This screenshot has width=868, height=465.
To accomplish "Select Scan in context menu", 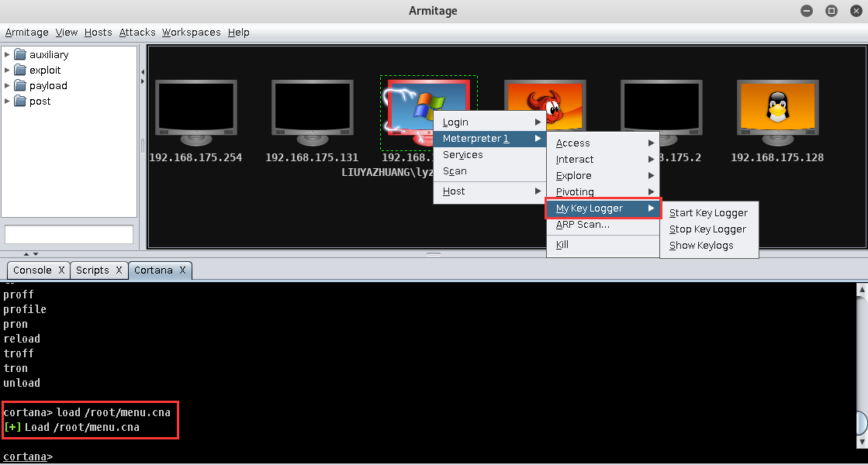I will [x=489, y=170].
